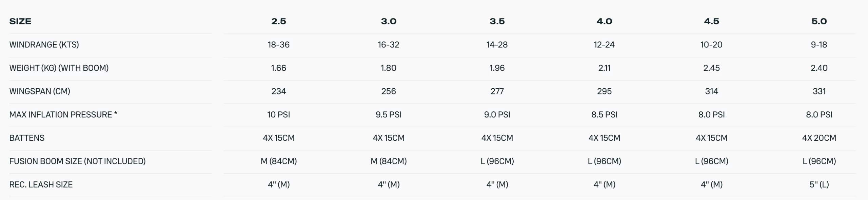This screenshot has height=200, width=868.
Task: Select the 4.5 size column header
Action: [x=711, y=21]
